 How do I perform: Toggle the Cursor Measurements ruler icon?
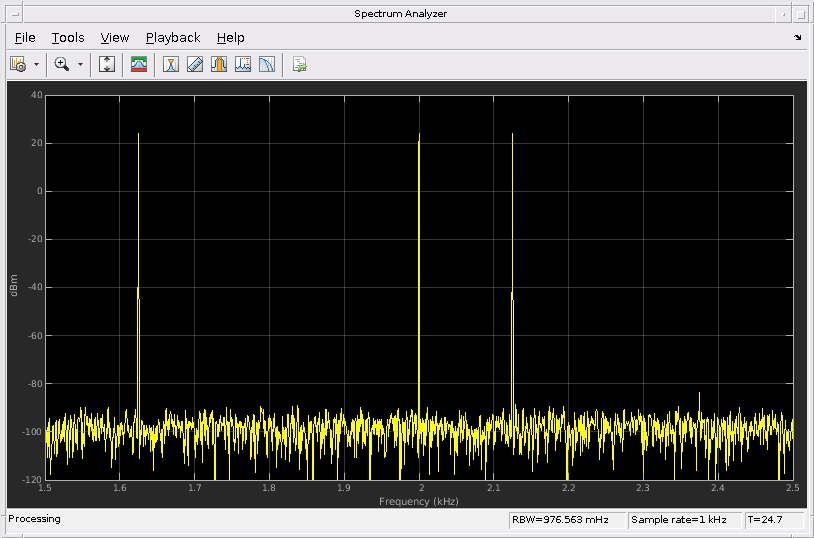[195, 64]
